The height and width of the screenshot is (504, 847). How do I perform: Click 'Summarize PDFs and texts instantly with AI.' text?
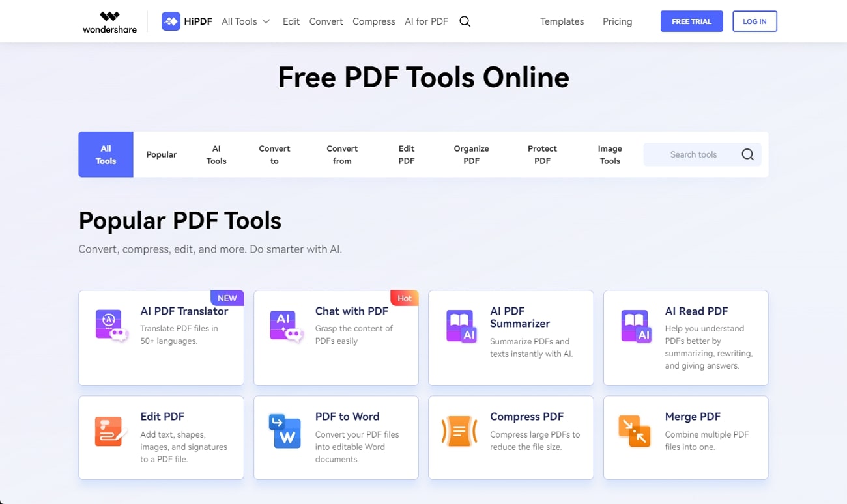(x=531, y=348)
